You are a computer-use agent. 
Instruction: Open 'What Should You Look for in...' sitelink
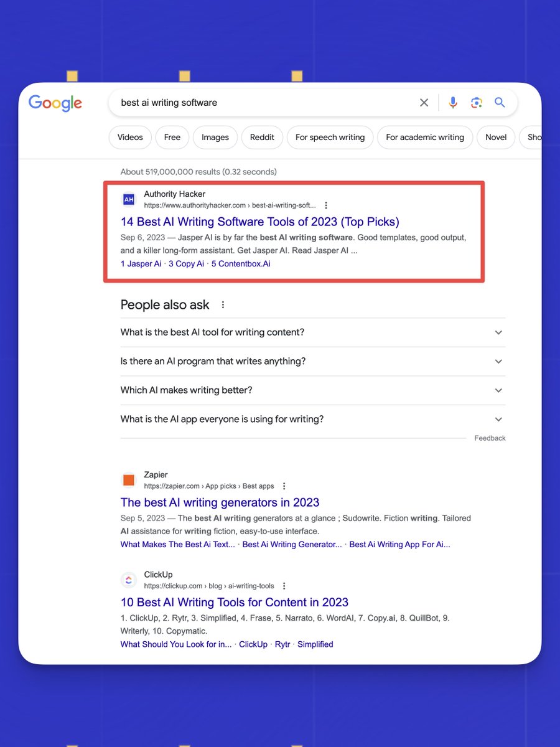[x=176, y=644]
